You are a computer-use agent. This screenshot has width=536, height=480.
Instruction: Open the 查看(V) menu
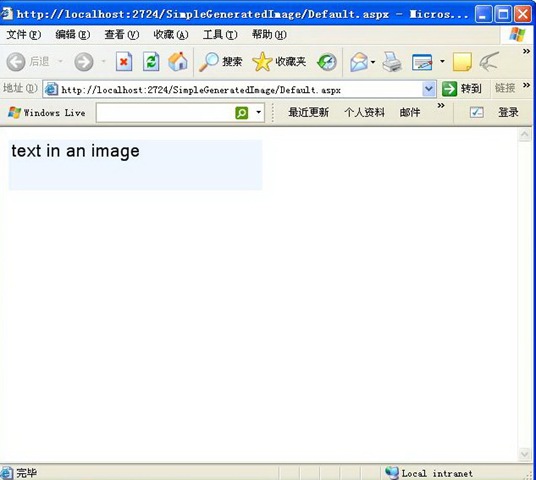pyautogui.click(x=122, y=35)
